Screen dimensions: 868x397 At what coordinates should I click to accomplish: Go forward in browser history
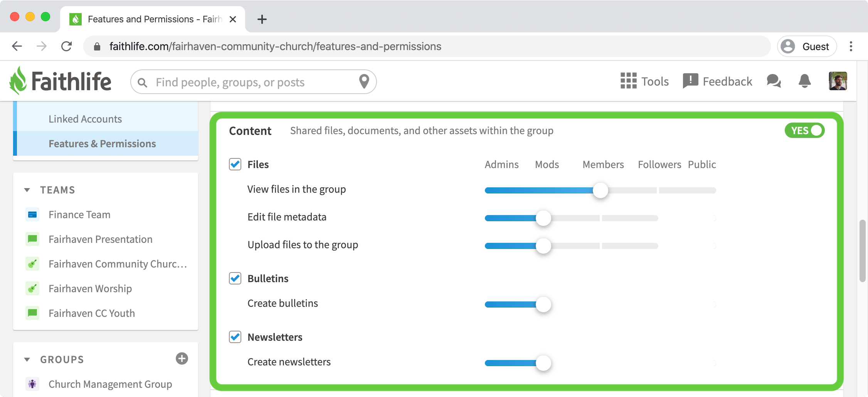[42, 46]
